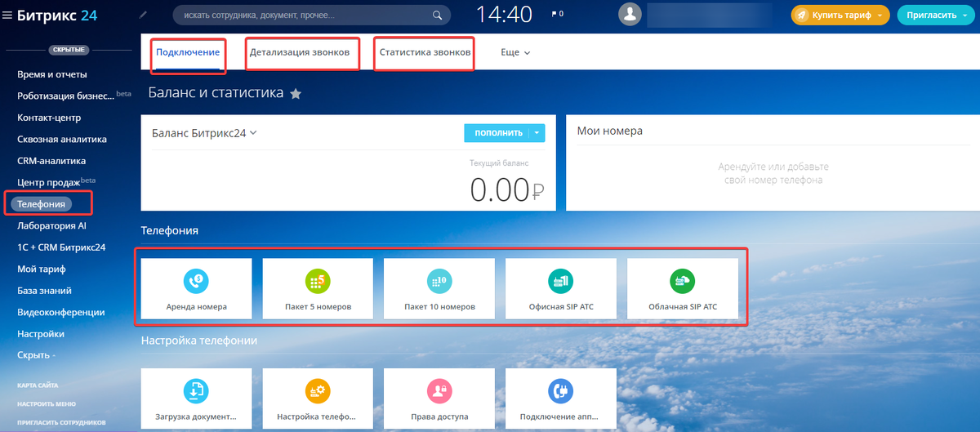Click the Пополнить balance button

pyautogui.click(x=497, y=133)
